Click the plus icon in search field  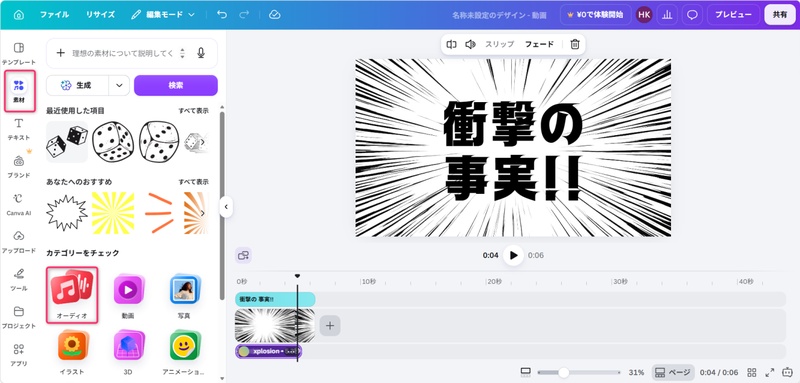click(x=60, y=53)
